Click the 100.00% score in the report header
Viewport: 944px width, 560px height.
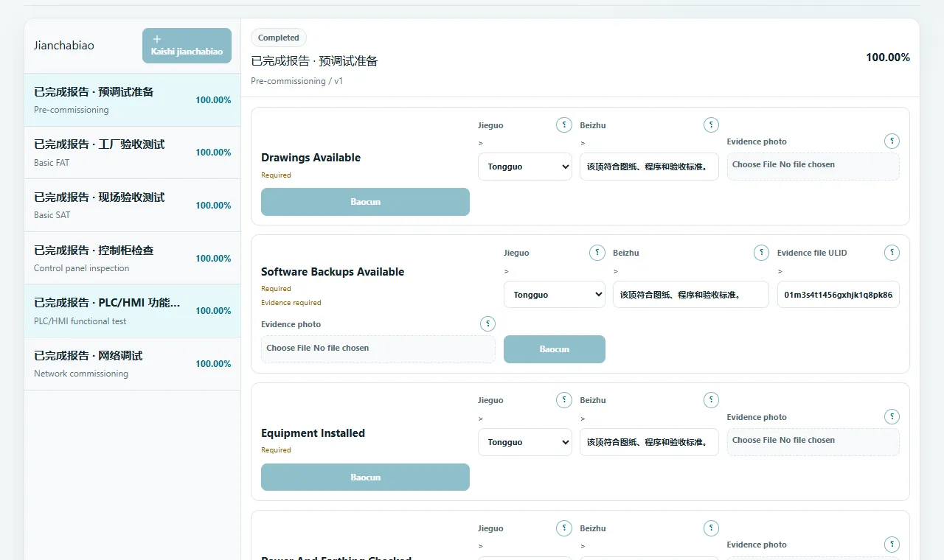pyautogui.click(x=888, y=57)
